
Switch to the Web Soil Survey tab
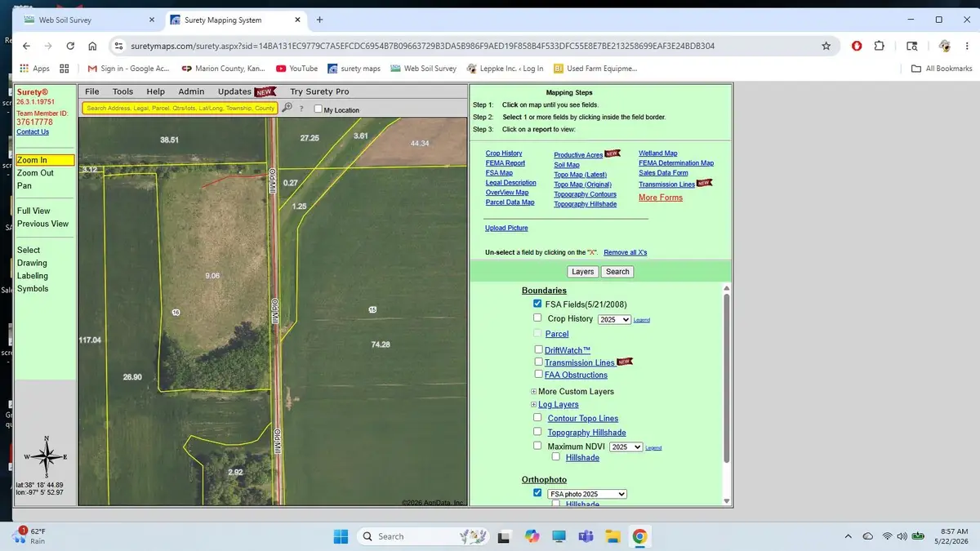[x=82, y=20]
